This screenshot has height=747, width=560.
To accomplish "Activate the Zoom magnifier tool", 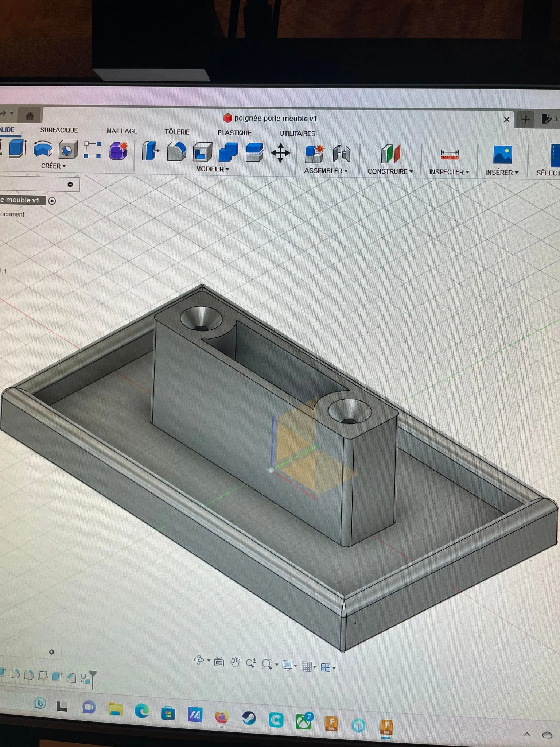I will (251, 663).
